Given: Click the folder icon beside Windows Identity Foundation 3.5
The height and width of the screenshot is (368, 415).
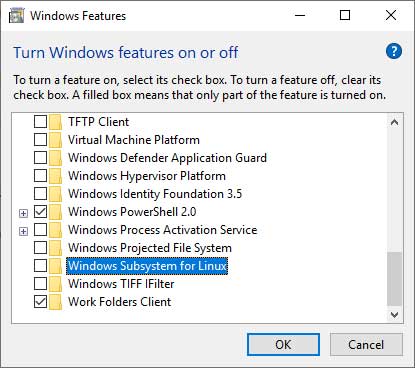Looking at the screenshot, I should [x=55, y=194].
